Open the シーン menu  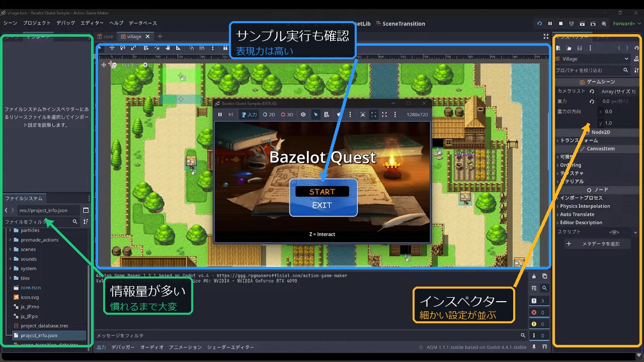click(x=10, y=23)
